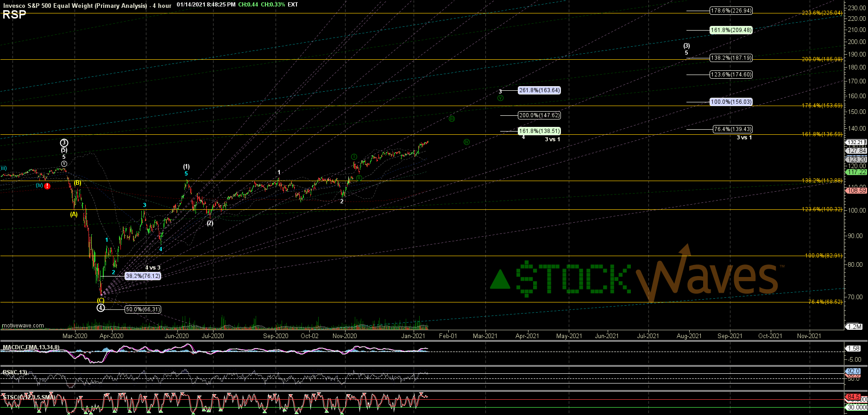Click the green circled i wave label
The width and height of the screenshot is (868, 415).
pyautogui.click(x=354, y=157)
